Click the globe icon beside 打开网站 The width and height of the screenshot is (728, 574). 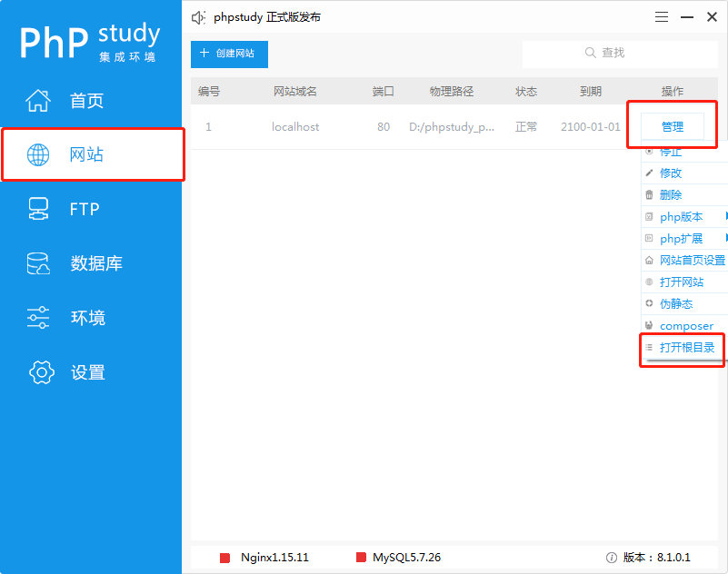click(649, 282)
